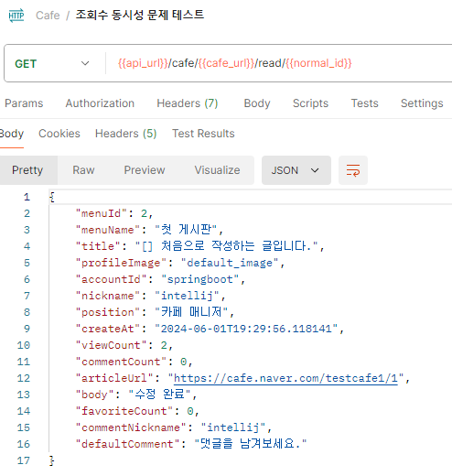Click the opening brace on line 1
The height and width of the screenshot is (476, 452).
click(x=52, y=197)
